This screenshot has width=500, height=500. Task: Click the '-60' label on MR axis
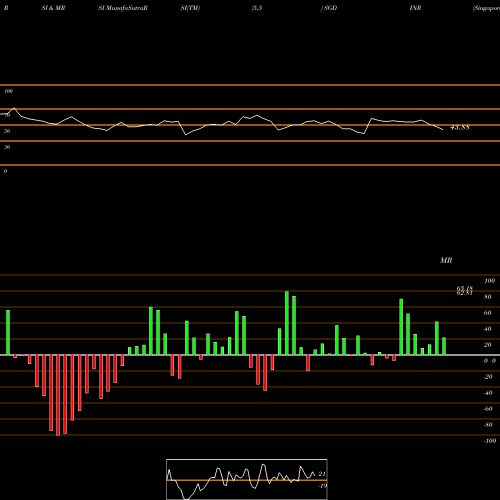[x=488, y=409]
